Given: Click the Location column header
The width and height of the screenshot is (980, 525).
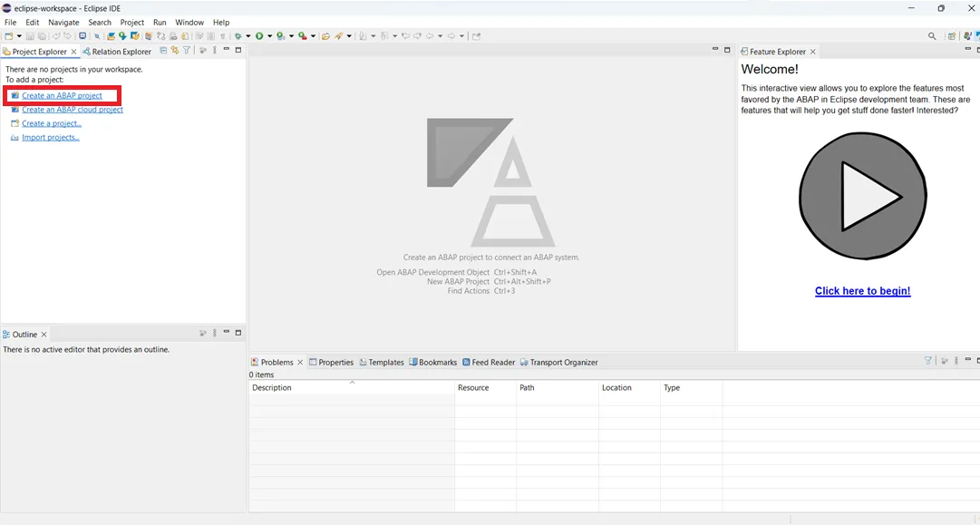Looking at the screenshot, I should click(629, 387).
